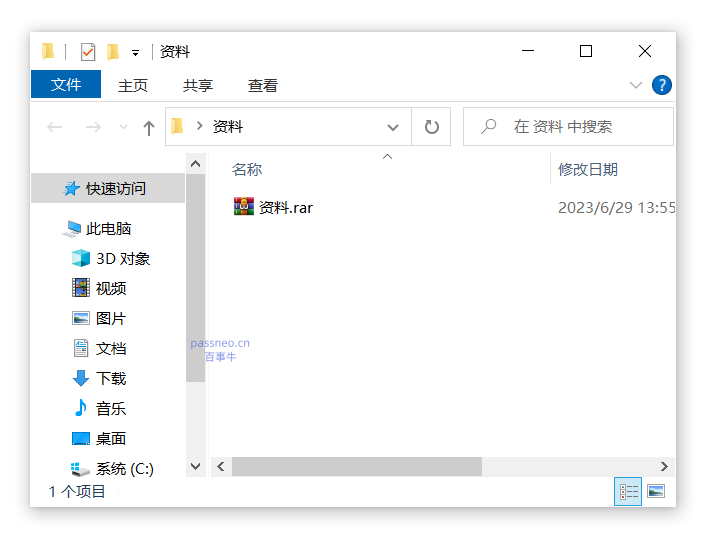Click the New Folder quick access icon

pos(113,52)
